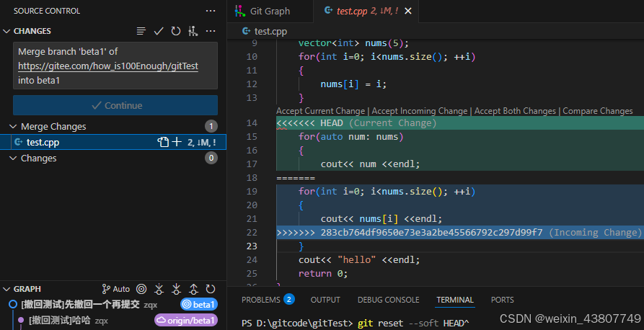Select test.cpp in Merge Changes list
The height and width of the screenshot is (330, 644).
(113, 142)
